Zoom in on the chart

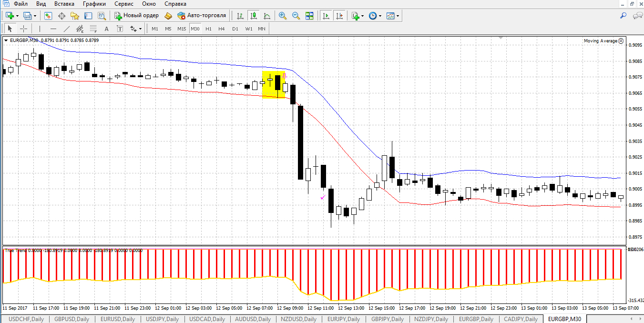tap(283, 16)
